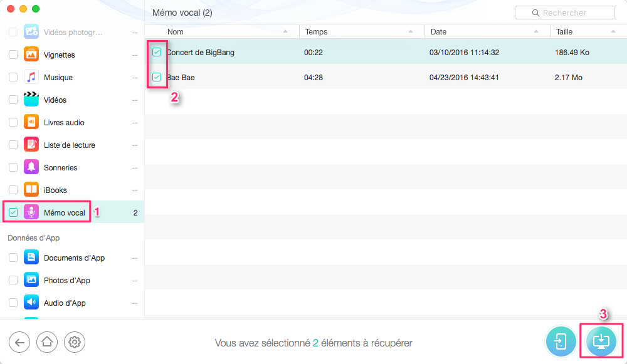Check the Liste de lecture checkbox

tap(13, 145)
